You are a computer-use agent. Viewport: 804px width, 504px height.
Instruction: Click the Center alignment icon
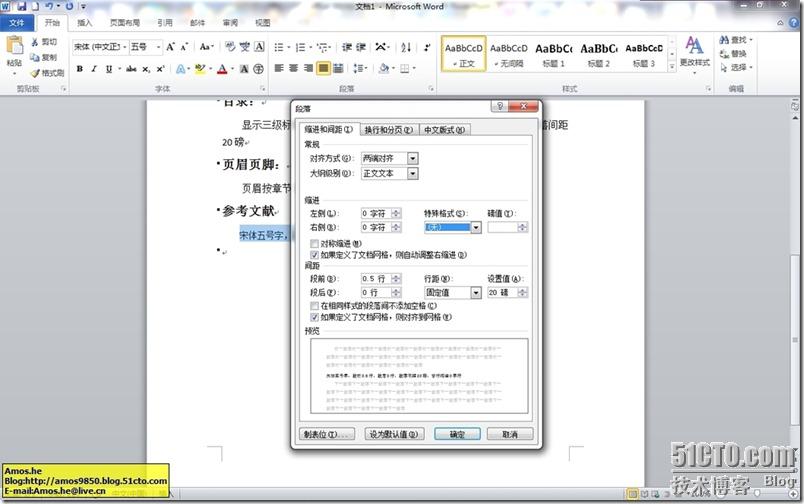point(294,68)
